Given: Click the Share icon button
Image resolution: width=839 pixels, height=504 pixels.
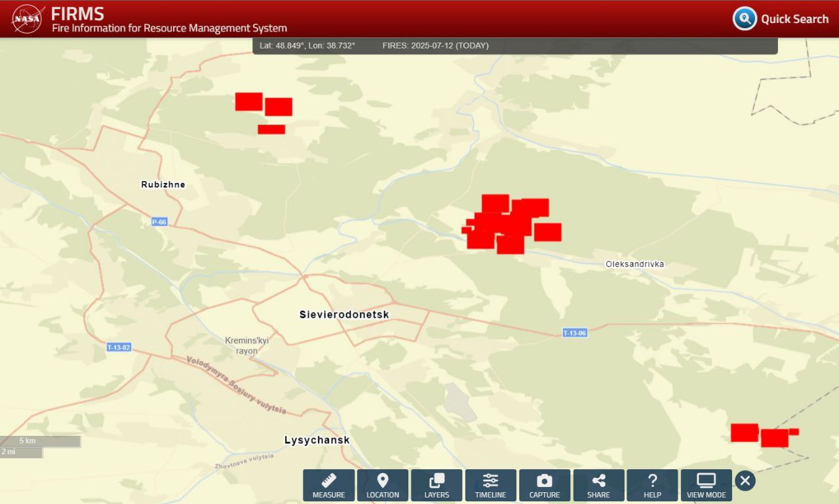Looking at the screenshot, I should click(x=598, y=485).
